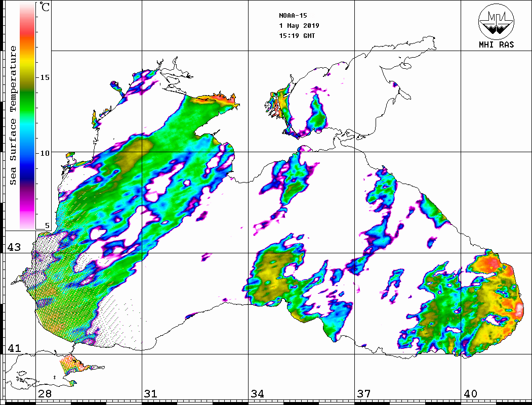Click the temperature color scale bar
Image resolution: width=532 pixels, height=405 pixels.
pos(27,116)
